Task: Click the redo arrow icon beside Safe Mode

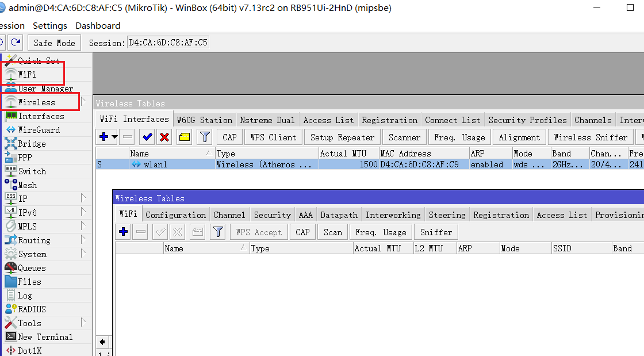Action: [x=16, y=43]
